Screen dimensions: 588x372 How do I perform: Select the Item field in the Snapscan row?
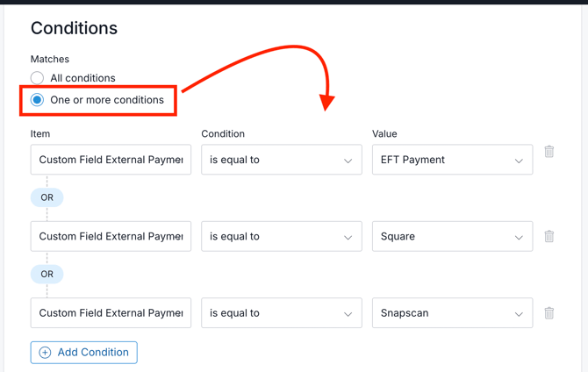tap(111, 313)
